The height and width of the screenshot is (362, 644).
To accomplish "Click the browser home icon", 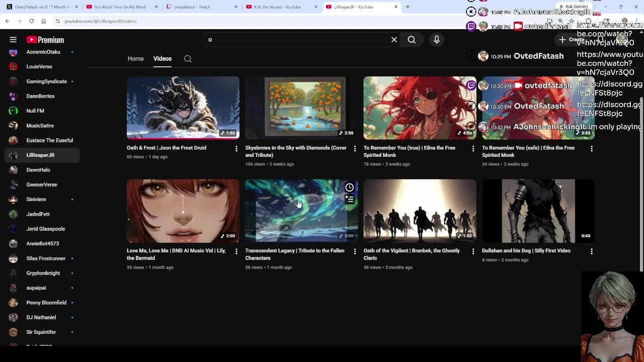I will [x=43, y=21].
